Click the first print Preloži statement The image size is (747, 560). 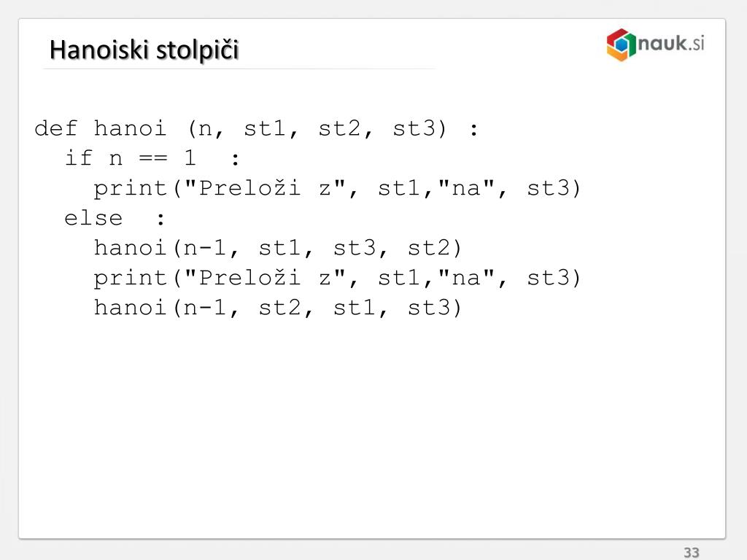click(337, 189)
